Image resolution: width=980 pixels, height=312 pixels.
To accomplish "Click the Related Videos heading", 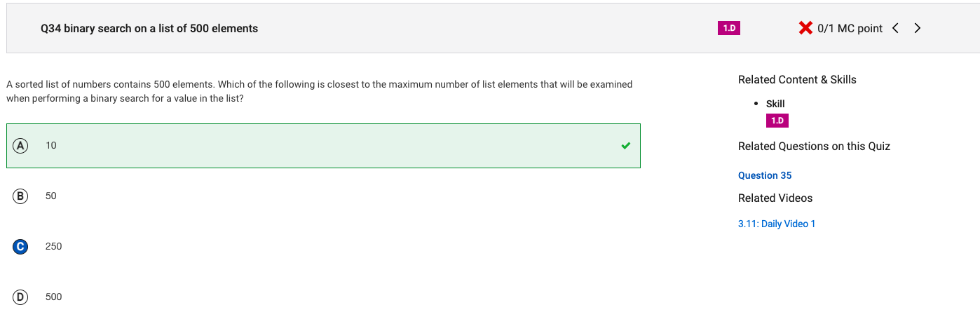I will 775,198.
